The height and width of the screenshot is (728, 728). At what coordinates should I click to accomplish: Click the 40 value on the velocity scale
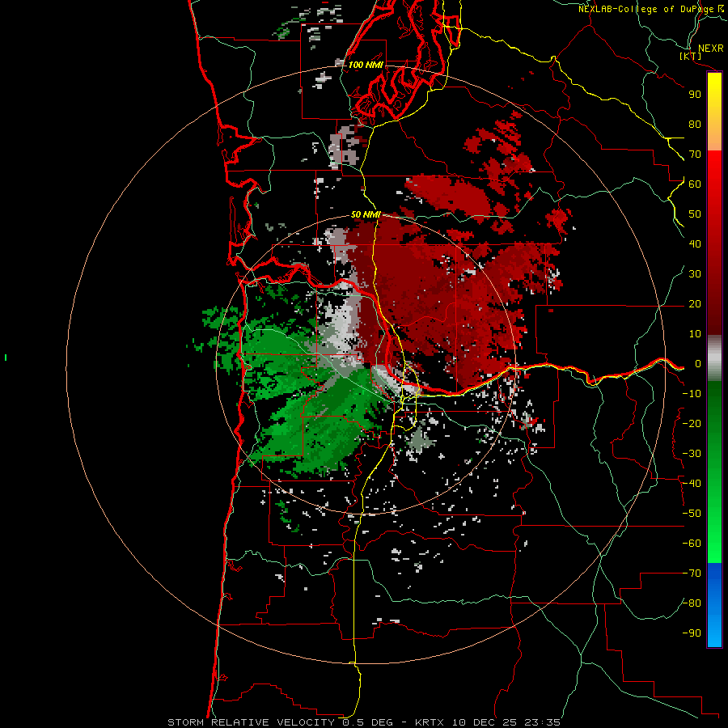pyautogui.click(x=695, y=243)
